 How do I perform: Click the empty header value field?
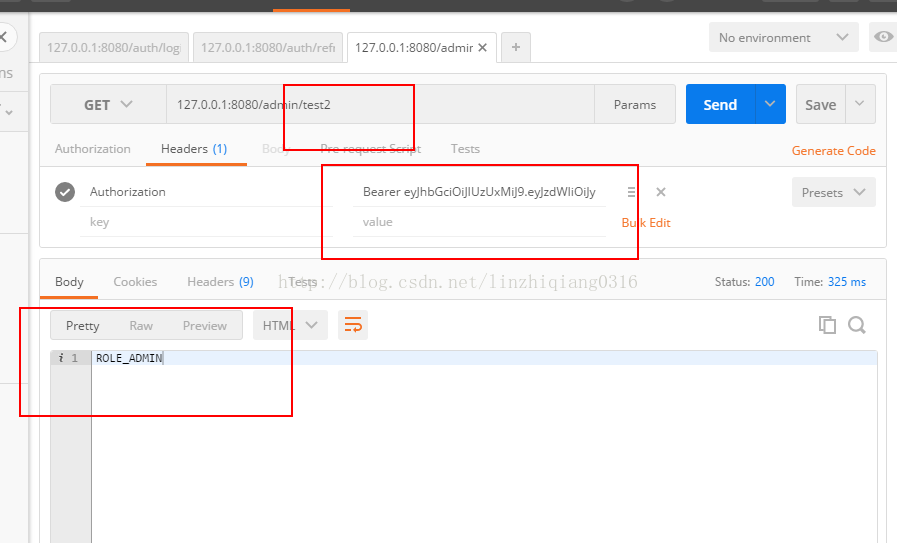[479, 222]
